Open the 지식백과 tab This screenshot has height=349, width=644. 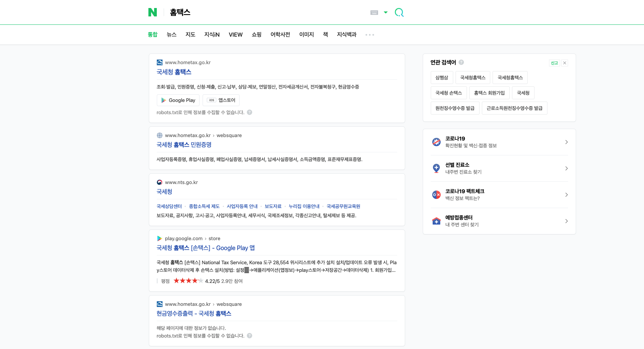(346, 34)
